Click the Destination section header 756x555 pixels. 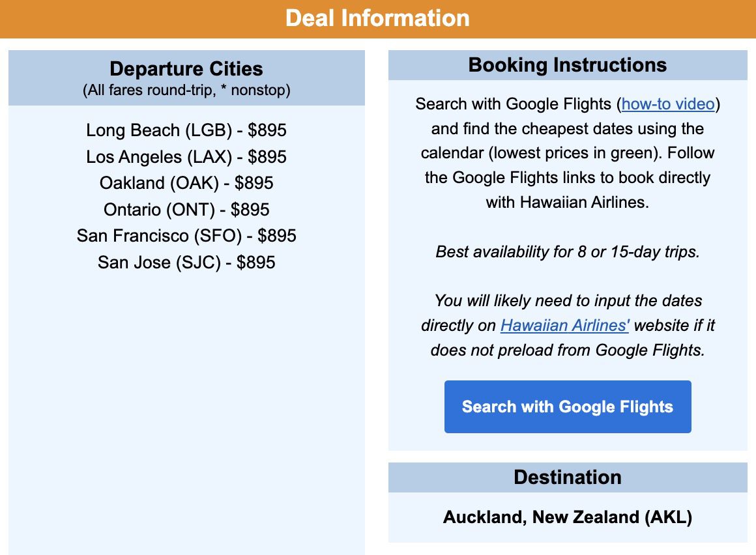(x=568, y=477)
